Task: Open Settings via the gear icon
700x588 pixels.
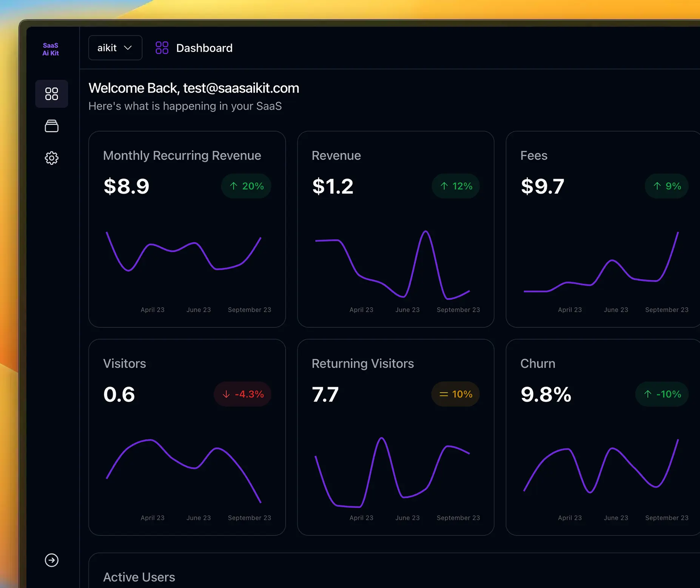Action: 52,158
